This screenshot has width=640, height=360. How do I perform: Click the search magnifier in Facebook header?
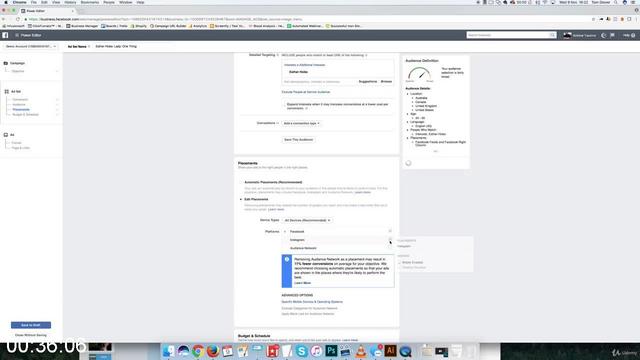point(552,35)
